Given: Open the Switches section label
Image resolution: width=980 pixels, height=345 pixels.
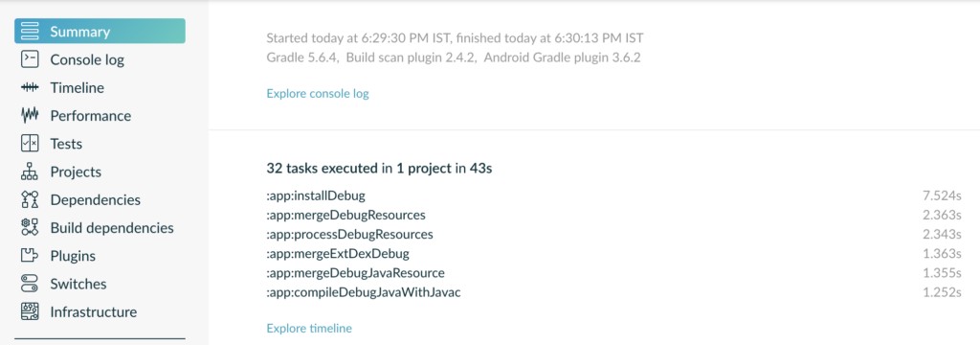Looking at the screenshot, I should coord(78,284).
